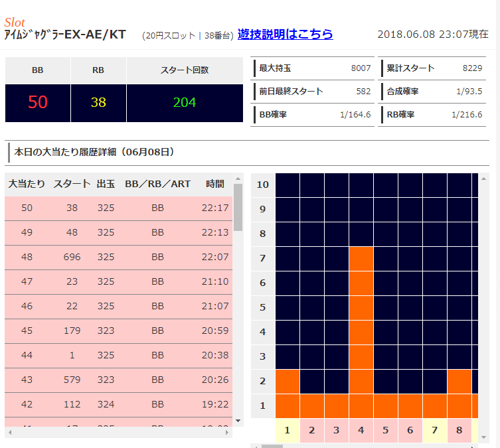Click the chart column label 4
Screen dimensions: 500x448
[x=361, y=431]
